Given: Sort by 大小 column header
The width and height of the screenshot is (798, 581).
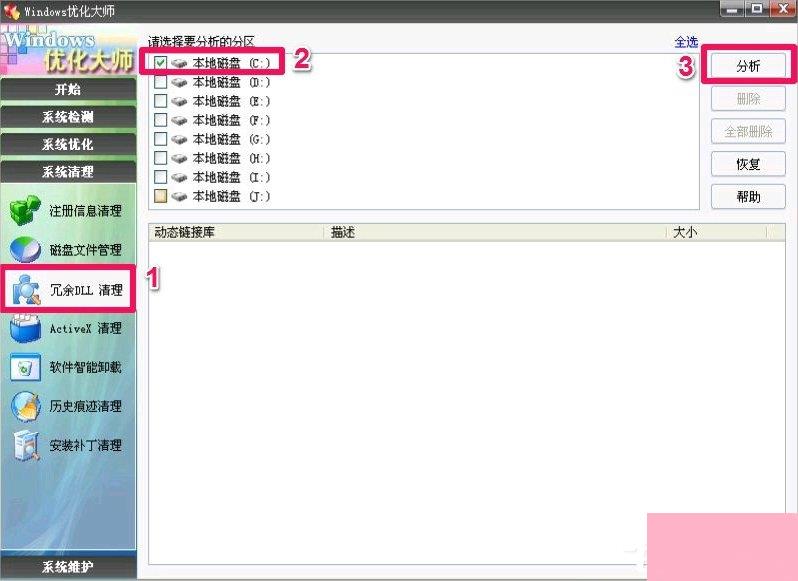Looking at the screenshot, I should point(717,233).
